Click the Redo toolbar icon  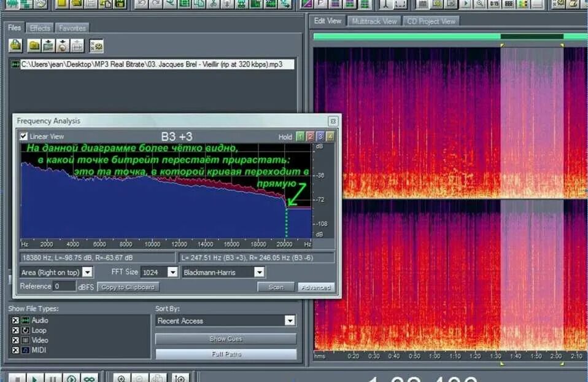pos(156,4)
